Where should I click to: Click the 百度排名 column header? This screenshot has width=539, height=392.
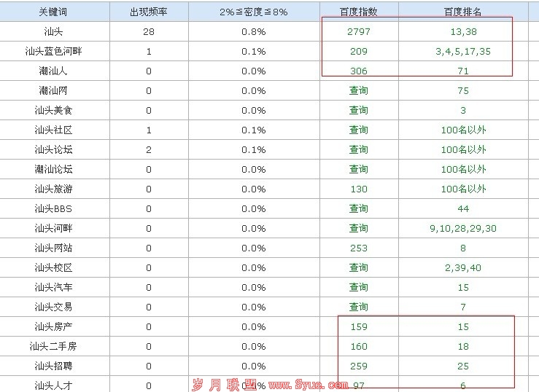[x=463, y=12]
